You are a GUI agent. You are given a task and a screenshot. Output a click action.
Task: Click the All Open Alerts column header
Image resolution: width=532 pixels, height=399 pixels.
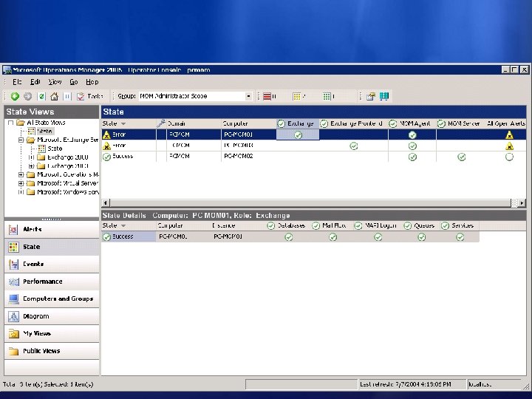[505, 123]
